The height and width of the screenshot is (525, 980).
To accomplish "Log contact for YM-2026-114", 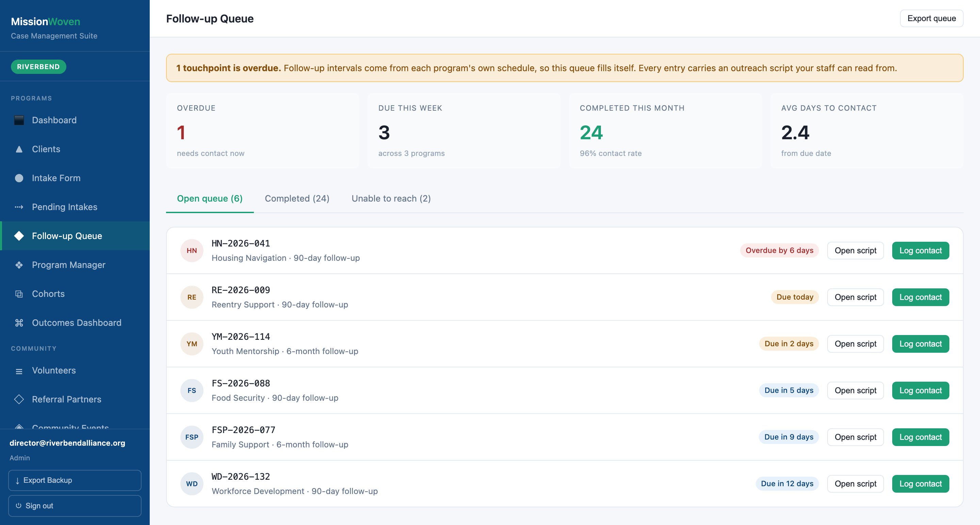I will click(x=920, y=344).
